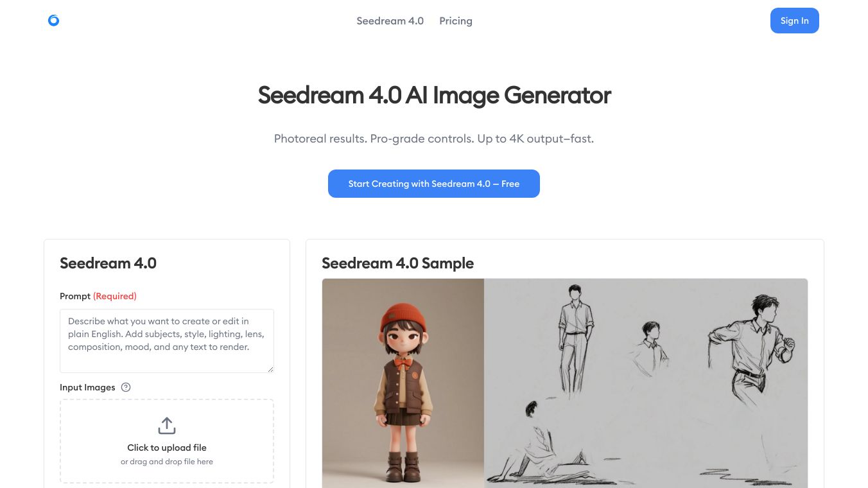Click "or drag and drop file here" text
This screenshot has height=488, width=868.
coord(167,462)
